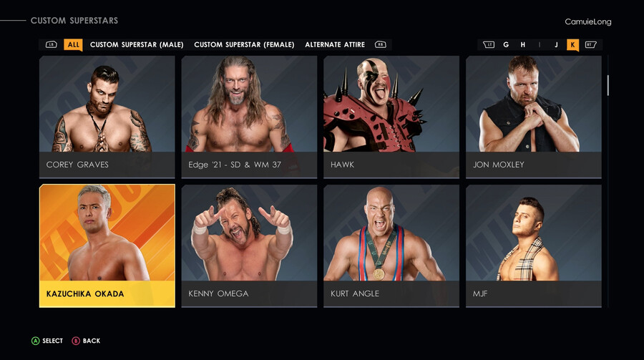Select the highlighted letter K filter
The height and width of the screenshot is (360, 644).
pyautogui.click(x=572, y=44)
